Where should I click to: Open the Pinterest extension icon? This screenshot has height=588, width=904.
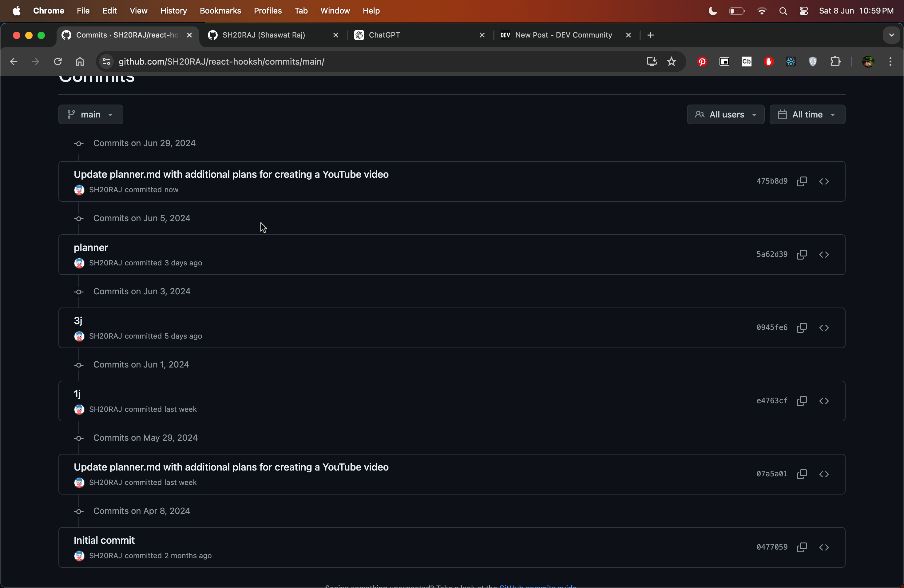coord(702,62)
